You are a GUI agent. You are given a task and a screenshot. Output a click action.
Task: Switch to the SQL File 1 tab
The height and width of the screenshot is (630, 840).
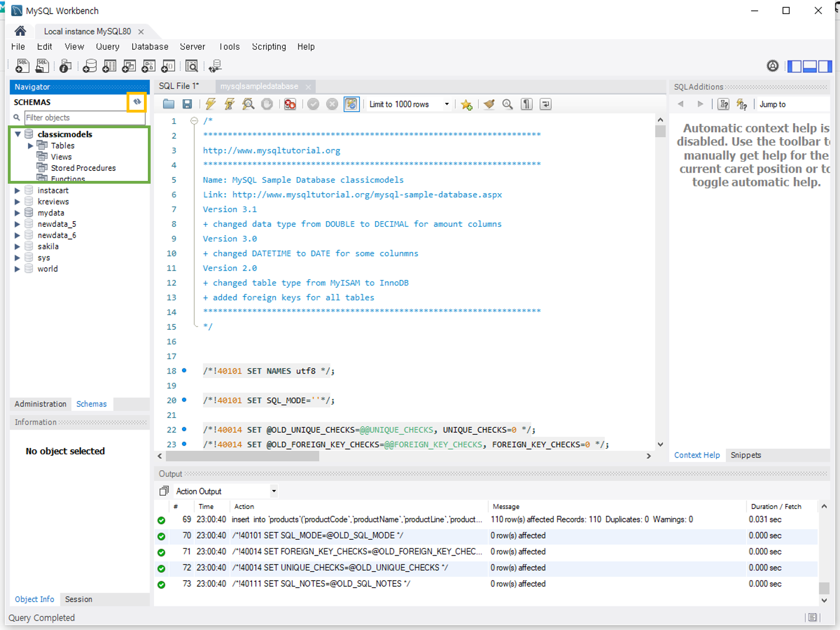click(179, 86)
